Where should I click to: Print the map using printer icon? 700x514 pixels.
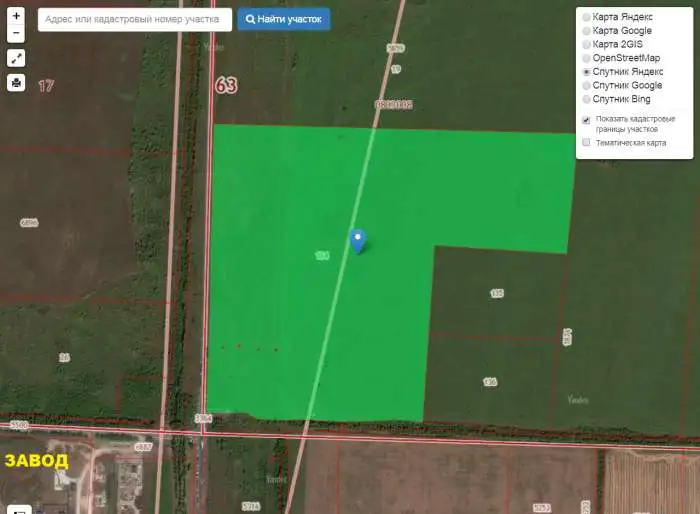16,83
